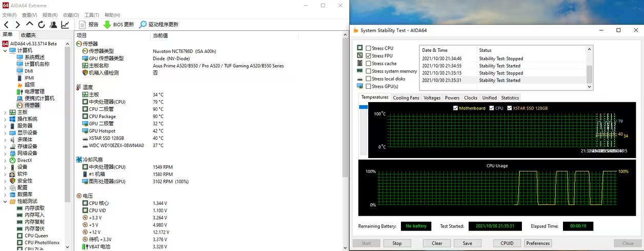Open the 帮助(H) menu
This screenshot has height=251, width=644.
click(112, 15)
